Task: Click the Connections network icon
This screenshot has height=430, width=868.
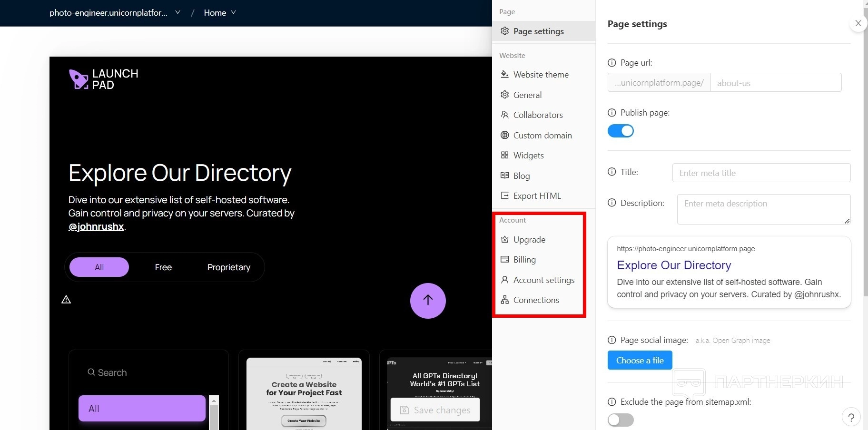Action: click(x=504, y=300)
